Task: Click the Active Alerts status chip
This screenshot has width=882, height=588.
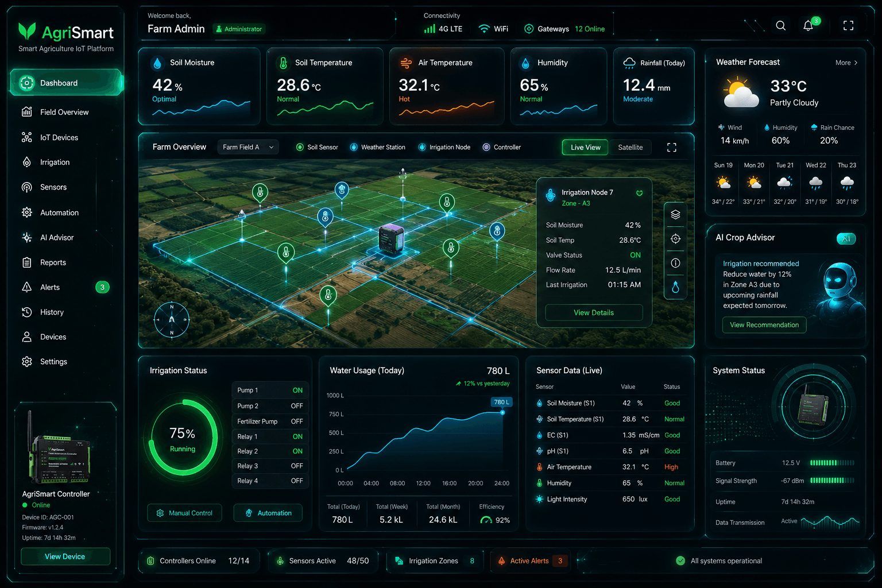Action: pyautogui.click(x=529, y=561)
